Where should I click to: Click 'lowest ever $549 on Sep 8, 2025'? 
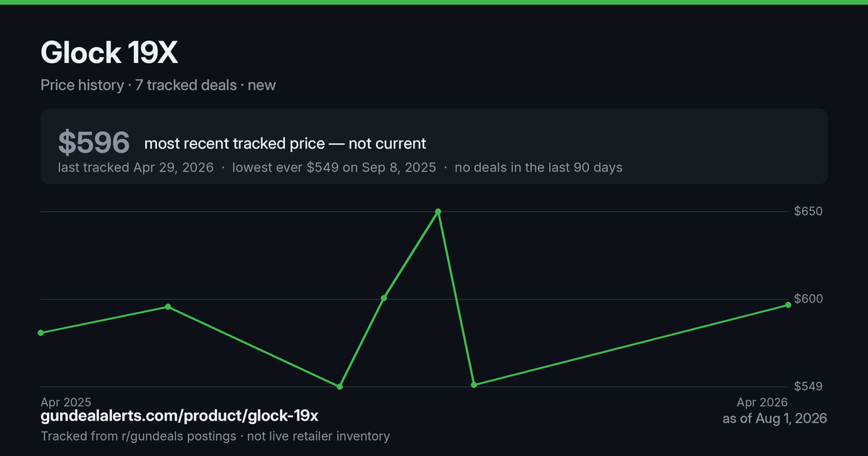(333, 167)
